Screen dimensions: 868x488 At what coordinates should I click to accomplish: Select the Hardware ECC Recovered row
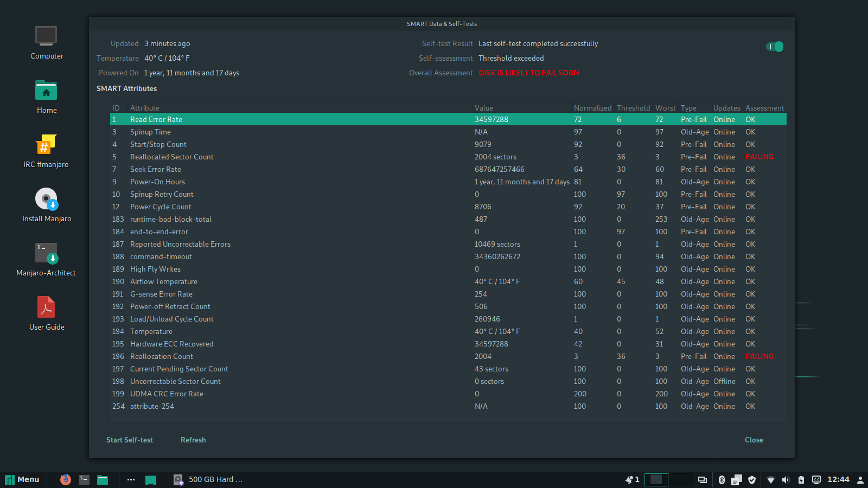coord(448,344)
